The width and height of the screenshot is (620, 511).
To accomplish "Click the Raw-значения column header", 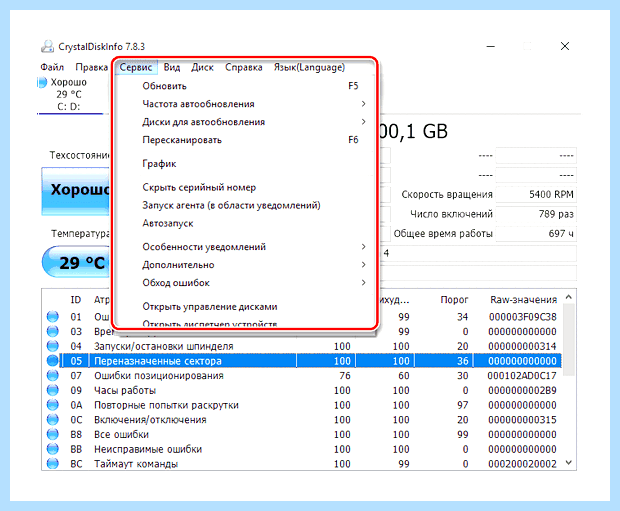I will pos(523,300).
